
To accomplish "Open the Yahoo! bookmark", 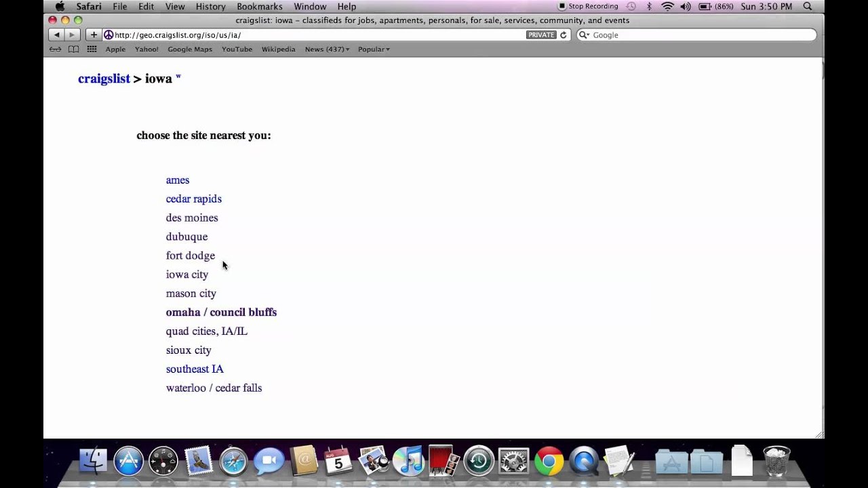I will (x=146, y=49).
